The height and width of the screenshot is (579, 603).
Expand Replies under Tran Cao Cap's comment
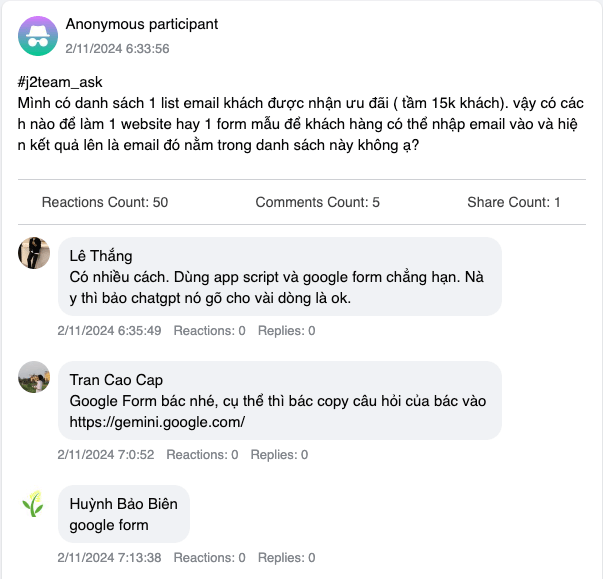tap(279, 454)
